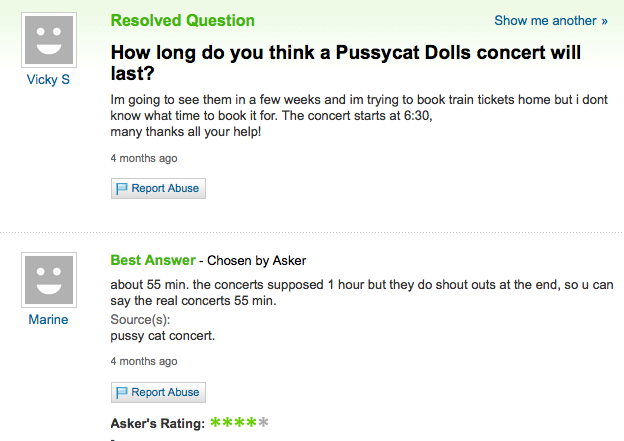Click the Best Answer label
The image size is (624, 441).
coord(153,260)
